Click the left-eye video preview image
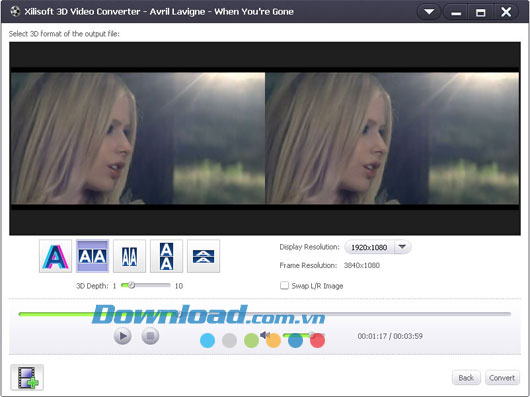 (138, 138)
